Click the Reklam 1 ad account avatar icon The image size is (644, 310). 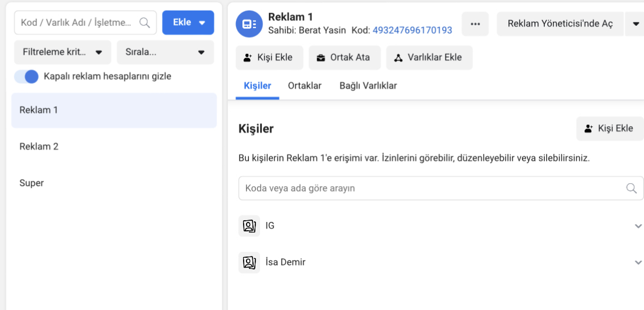249,24
